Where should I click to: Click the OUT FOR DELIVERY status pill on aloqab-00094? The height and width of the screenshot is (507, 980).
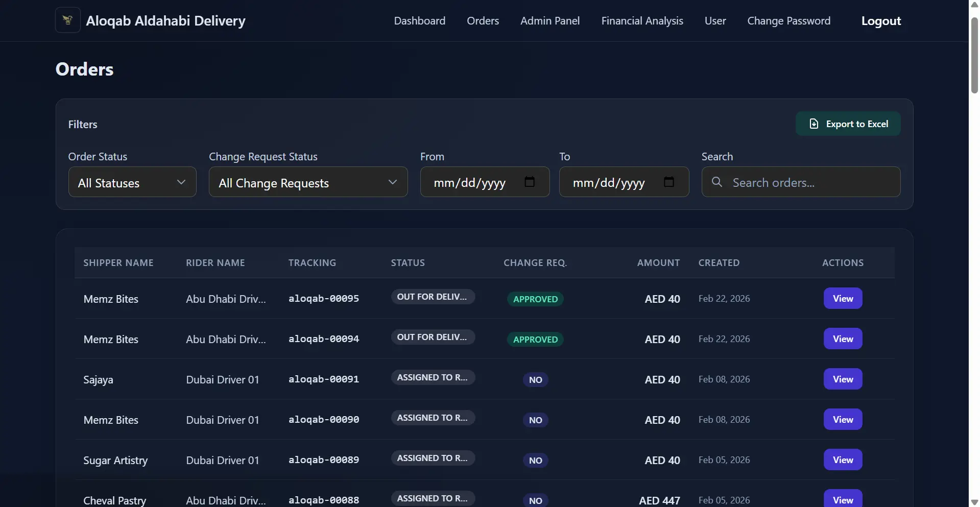[433, 337]
